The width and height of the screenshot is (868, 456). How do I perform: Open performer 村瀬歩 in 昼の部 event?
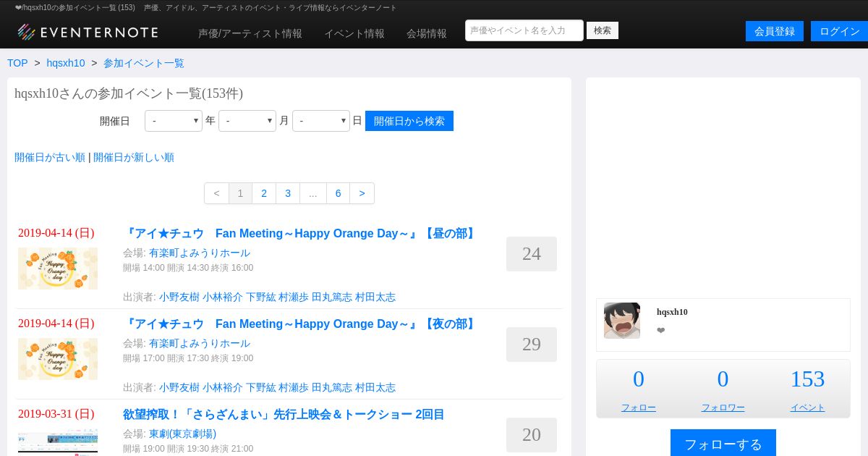[x=294, y=297]
